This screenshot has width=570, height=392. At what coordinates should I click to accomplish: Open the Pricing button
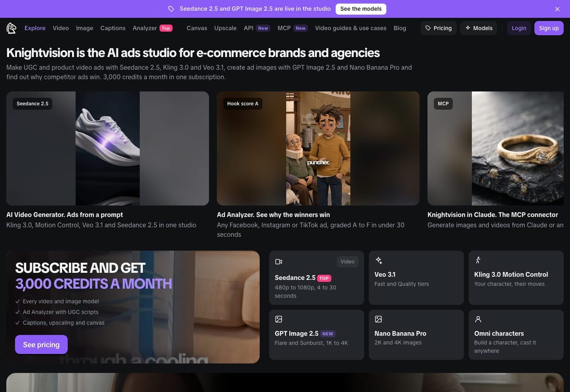[438, 28]
